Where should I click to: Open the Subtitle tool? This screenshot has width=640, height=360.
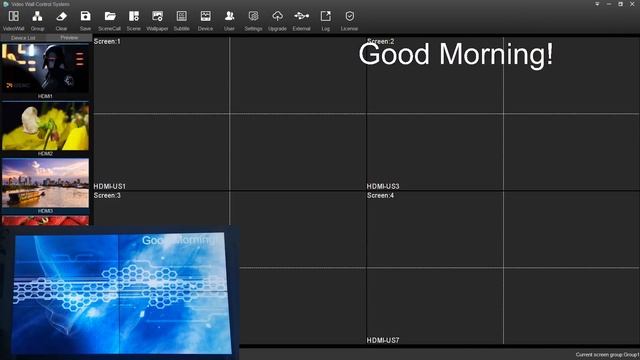coord(182,20)
